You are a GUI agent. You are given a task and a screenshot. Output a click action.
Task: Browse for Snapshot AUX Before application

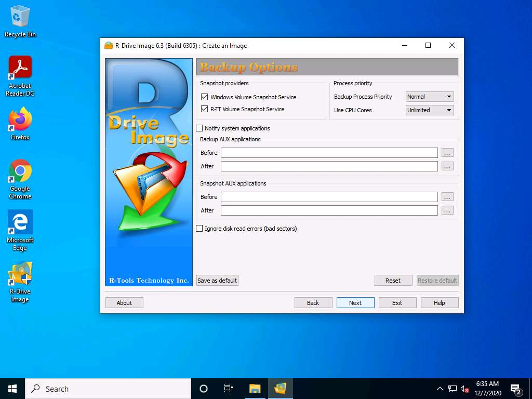tap(447, 197)
